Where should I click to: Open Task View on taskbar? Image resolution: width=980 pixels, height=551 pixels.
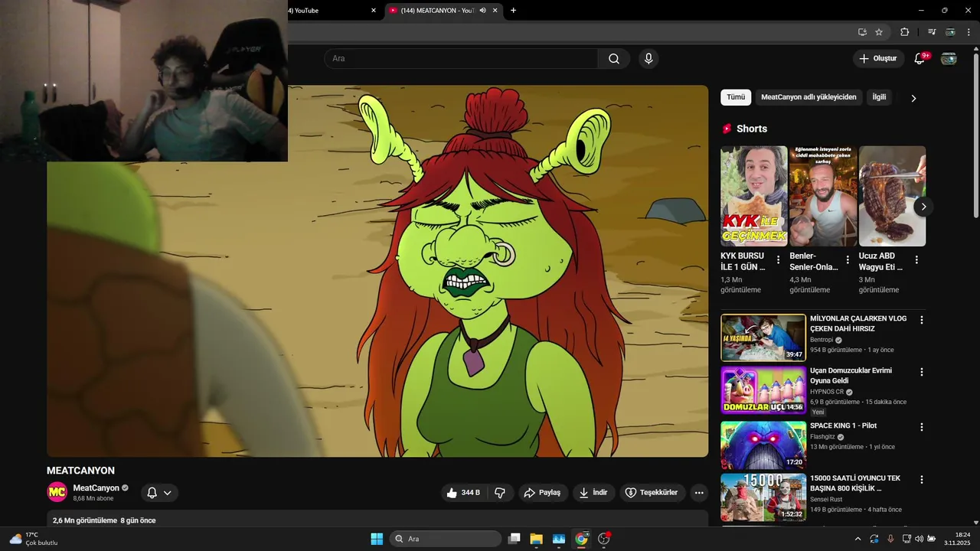click(514, 539)
